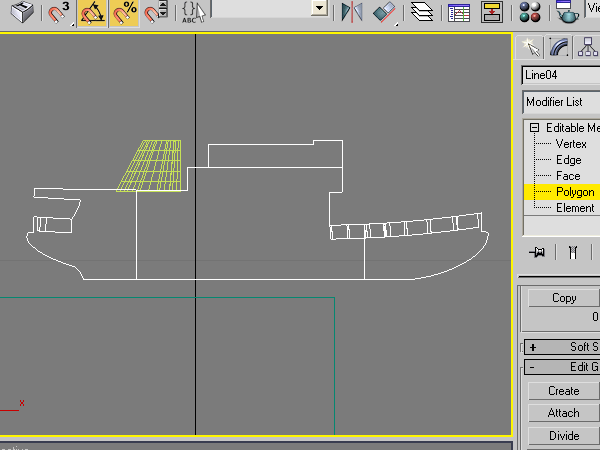
Task: Toggle Angle Snap in toolbar
Action: click(92, 13)
